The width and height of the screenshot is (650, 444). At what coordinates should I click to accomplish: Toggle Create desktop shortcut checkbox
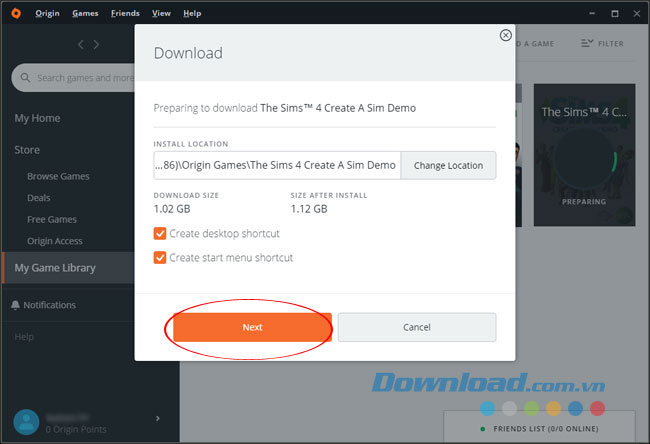pyautogui.click(x=160, y=233)
